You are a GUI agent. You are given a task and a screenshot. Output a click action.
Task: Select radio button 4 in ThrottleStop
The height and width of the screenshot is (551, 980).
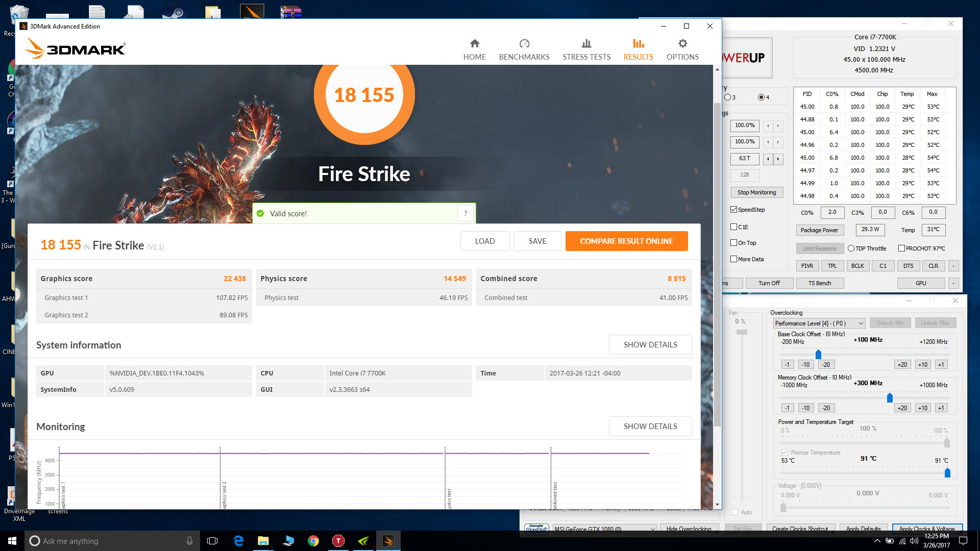[762, 97]
